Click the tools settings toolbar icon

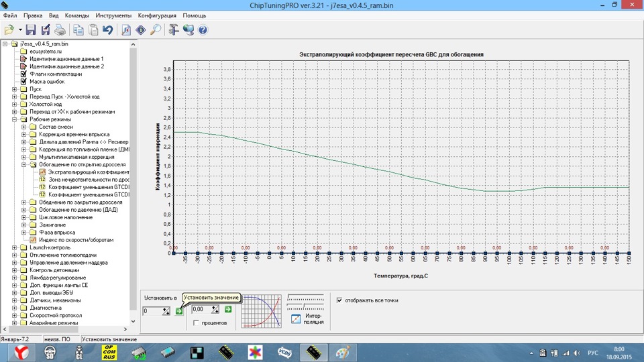[x=173, y=29]
